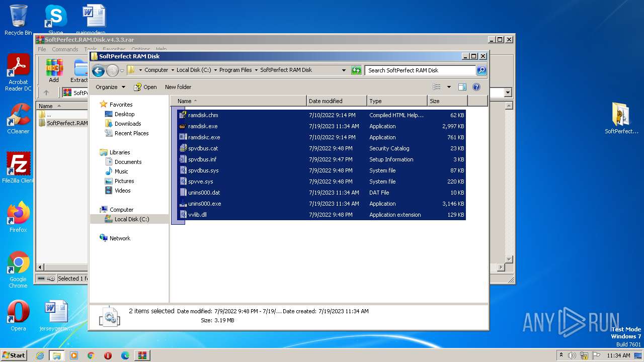This screenshot has width=644, height=362.
Task: Open the address bar history dropdown
Action: point(344,70)
